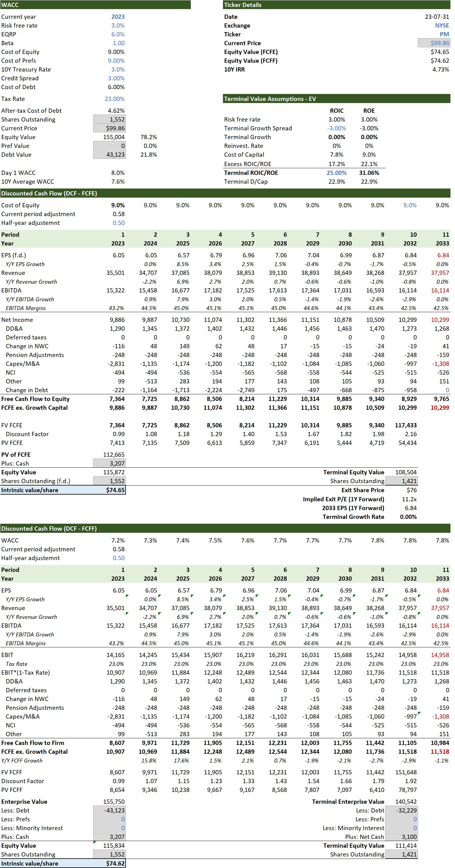Select the Day 1 WACC 8.0% value
The image size is (455, 868).
[x=118, y=173]
